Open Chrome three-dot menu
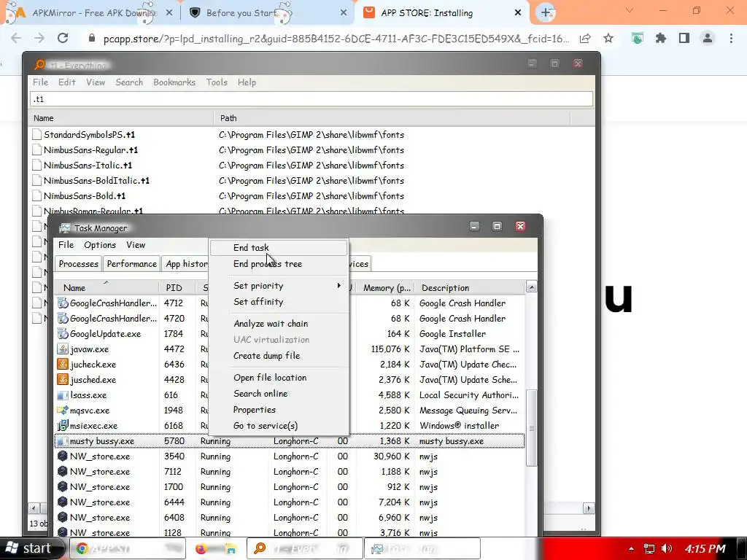 (731, 38)
